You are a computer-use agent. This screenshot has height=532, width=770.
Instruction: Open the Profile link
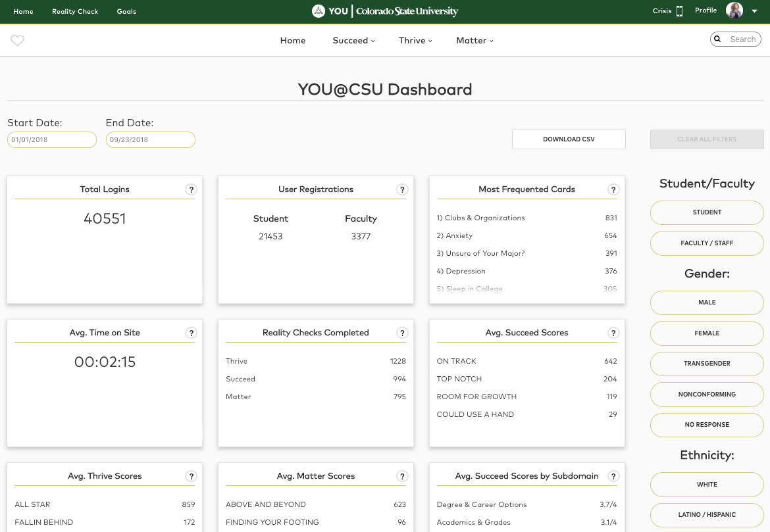click(706, 11)
